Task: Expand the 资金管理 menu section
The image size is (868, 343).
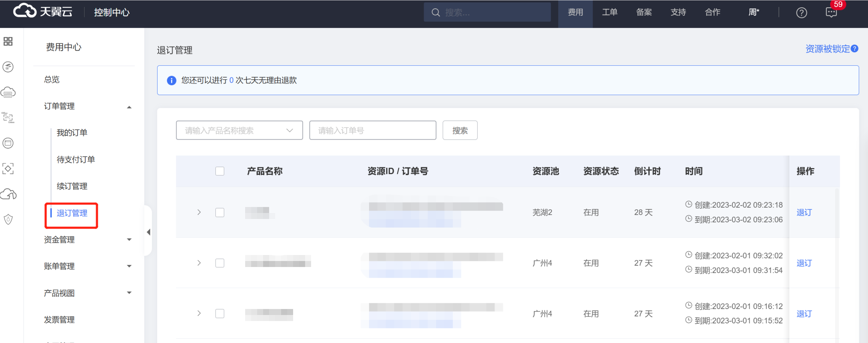Action: 87,240
